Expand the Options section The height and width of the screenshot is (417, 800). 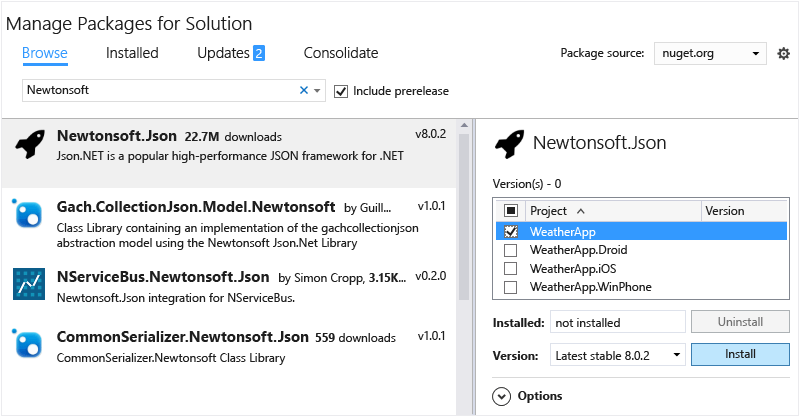pos(502,396)
